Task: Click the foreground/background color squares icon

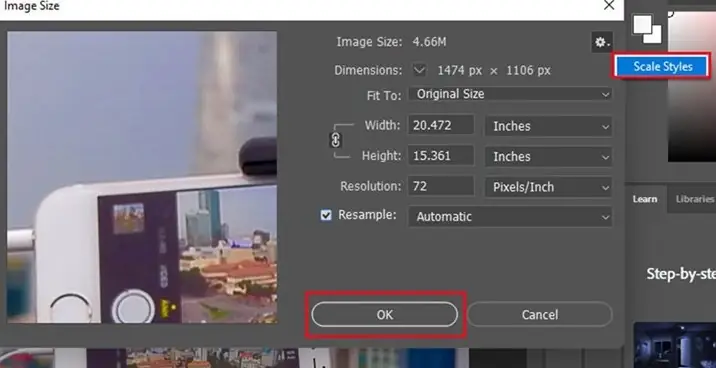Action: pyautogui.click(x=647, y=28)
